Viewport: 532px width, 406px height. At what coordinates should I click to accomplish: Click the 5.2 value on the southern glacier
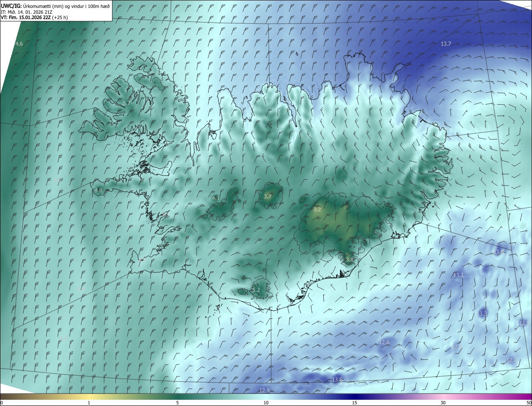click(x=256, y=290)
